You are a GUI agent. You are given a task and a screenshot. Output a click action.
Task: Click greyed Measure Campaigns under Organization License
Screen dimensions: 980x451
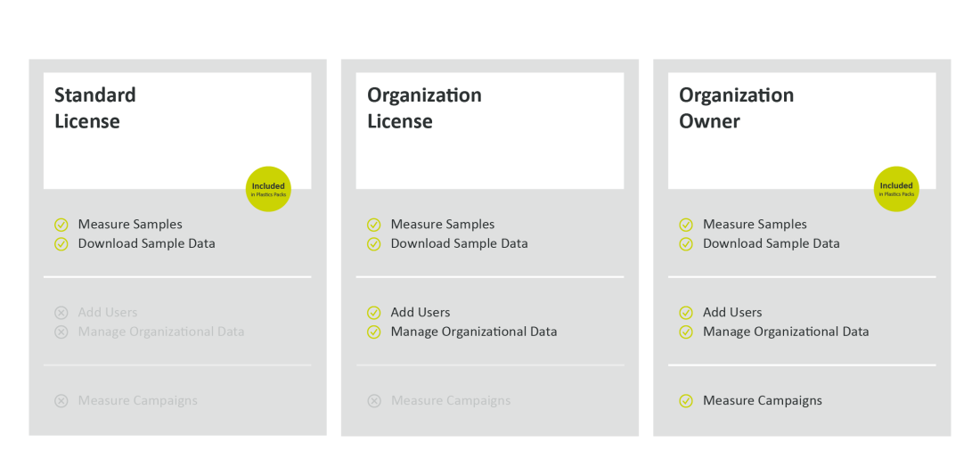pyautogui.click(x=451, y=400)
